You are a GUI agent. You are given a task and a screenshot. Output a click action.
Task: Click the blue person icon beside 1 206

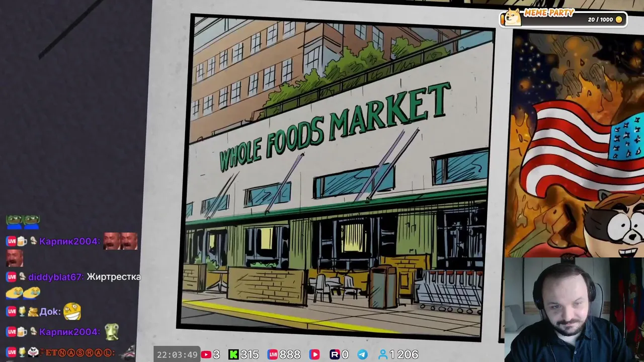click(383, 354)
